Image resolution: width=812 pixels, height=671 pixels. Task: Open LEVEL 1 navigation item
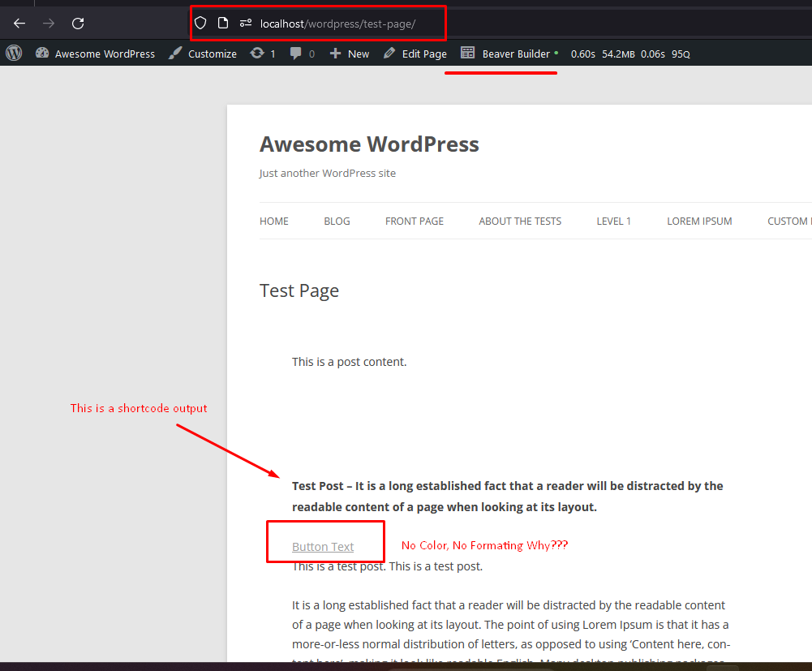613,222
